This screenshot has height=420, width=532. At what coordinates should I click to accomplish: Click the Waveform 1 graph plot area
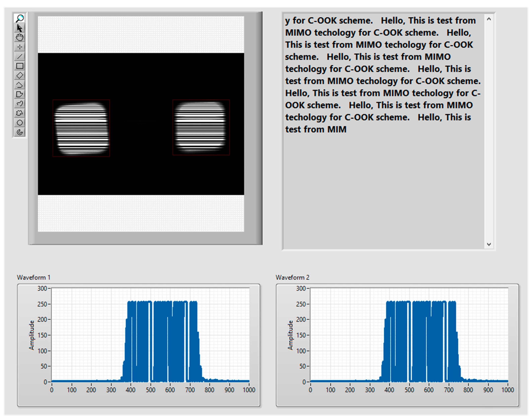tap(150, 335)
